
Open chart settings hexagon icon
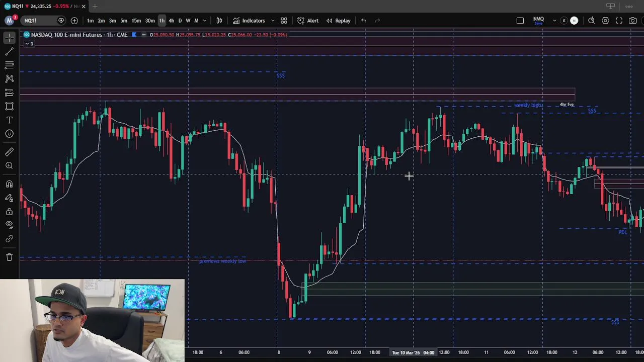(605, 21)
